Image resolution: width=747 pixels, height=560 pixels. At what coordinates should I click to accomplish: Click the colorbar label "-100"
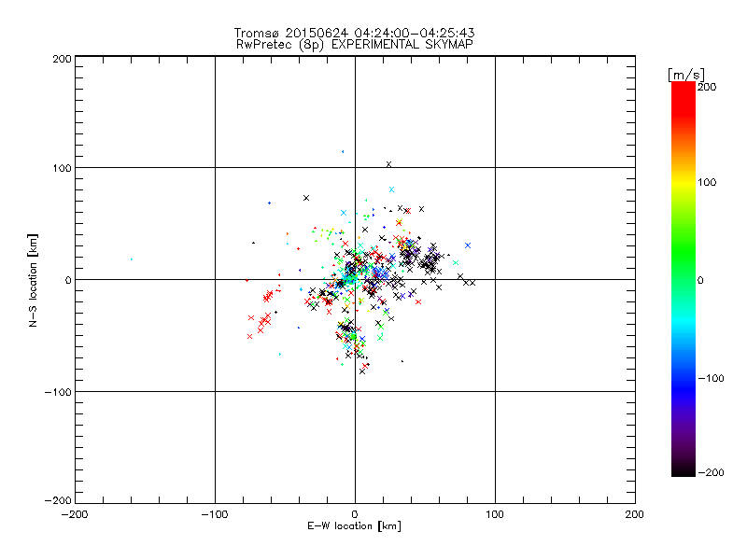tap(711, 379)
